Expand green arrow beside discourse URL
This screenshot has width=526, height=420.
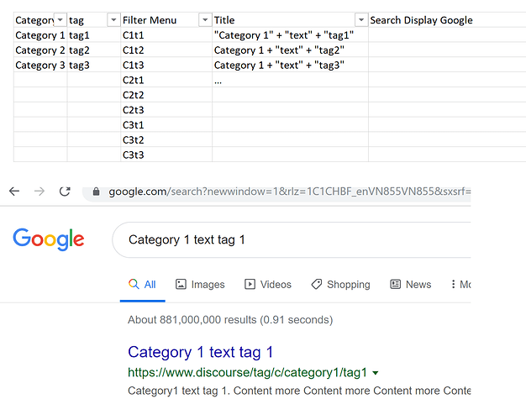tap(376, 373)
